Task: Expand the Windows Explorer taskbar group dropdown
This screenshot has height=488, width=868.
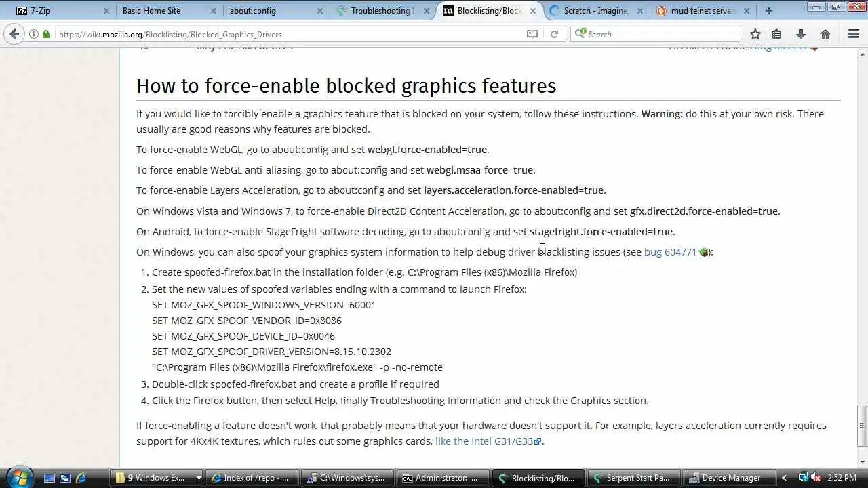Action: click(199, 478)
